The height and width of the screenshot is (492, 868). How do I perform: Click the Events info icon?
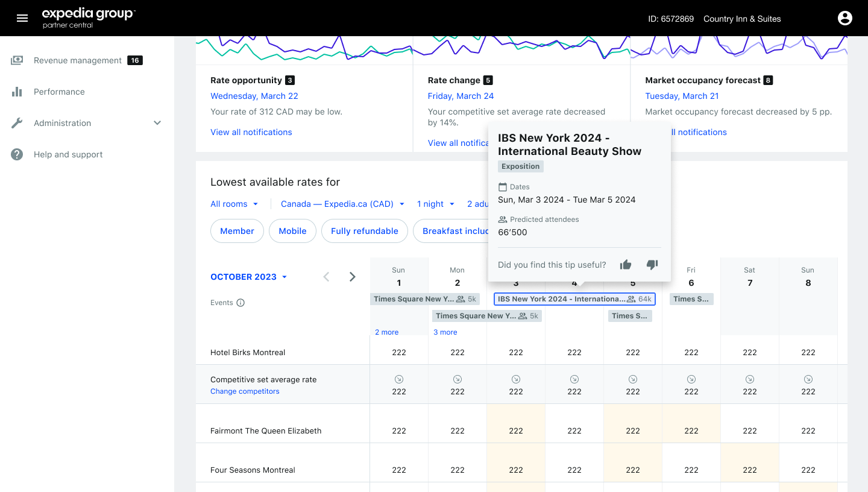tap(241, 303)
